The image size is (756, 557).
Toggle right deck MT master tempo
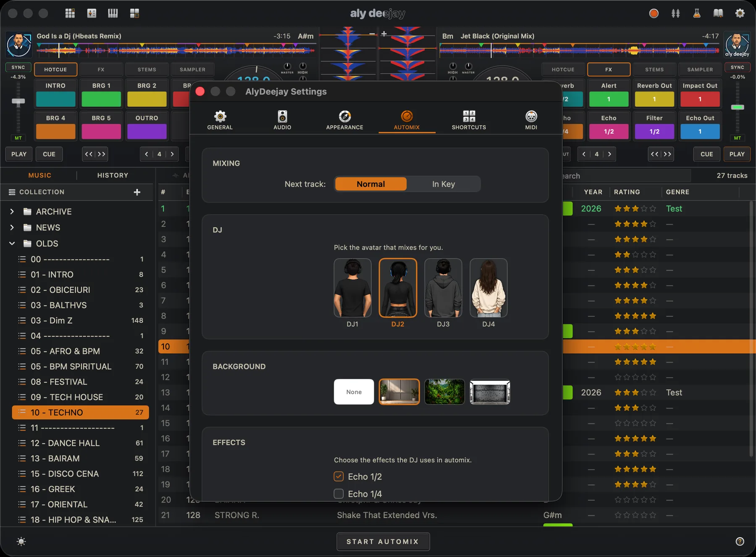[x=738, y=138]
